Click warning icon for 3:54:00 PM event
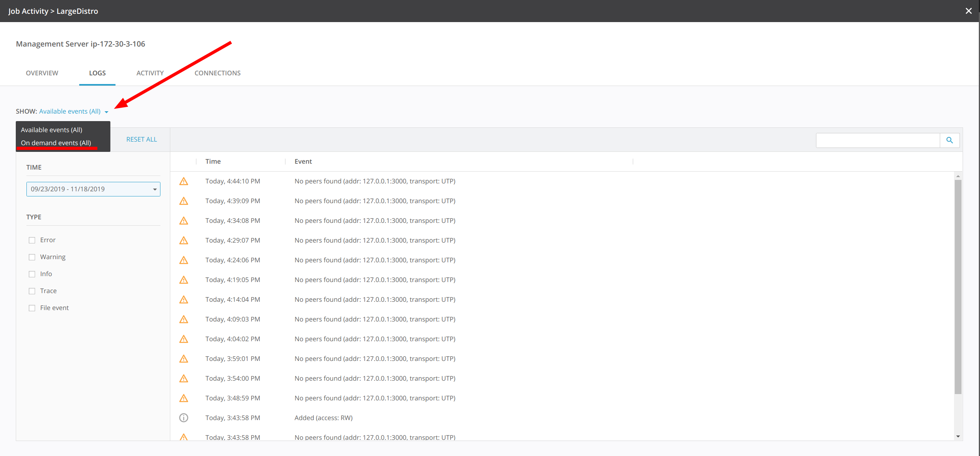 (x=184, y=379)
